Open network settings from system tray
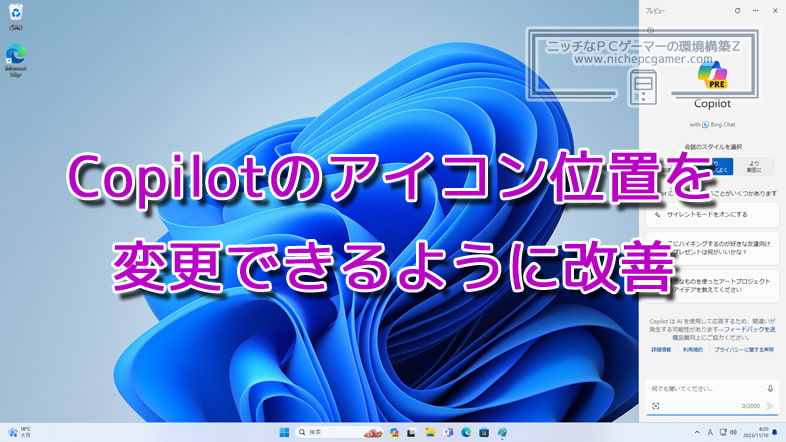This screenshot has width=786, height=442. 723,432
